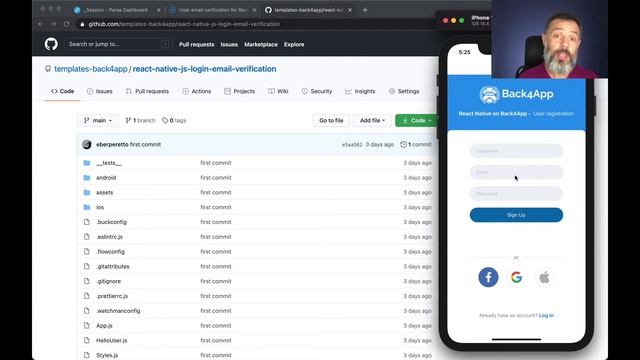Viewport: 640px width, 360px height.
Task: Open the main branch dropdown
Action: pos(98,120)
